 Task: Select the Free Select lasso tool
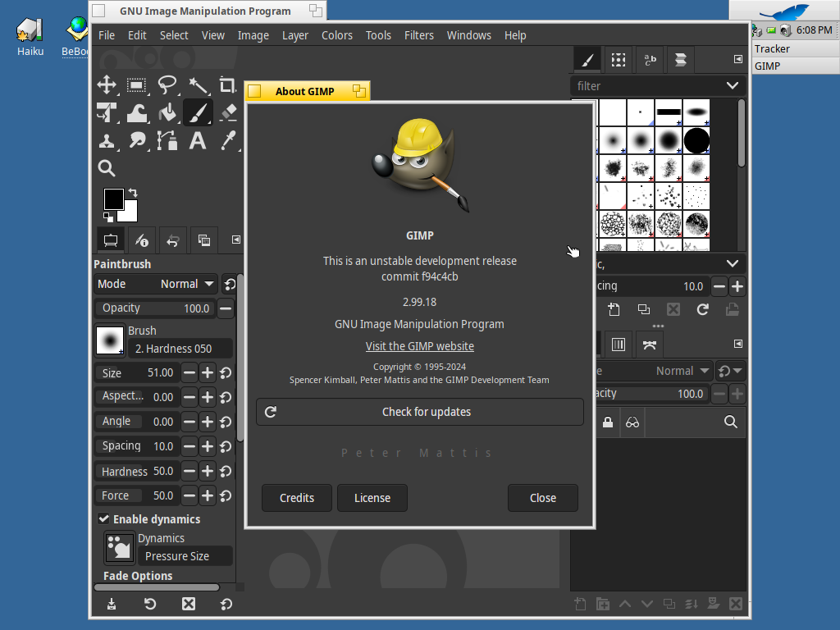point(167,84)
